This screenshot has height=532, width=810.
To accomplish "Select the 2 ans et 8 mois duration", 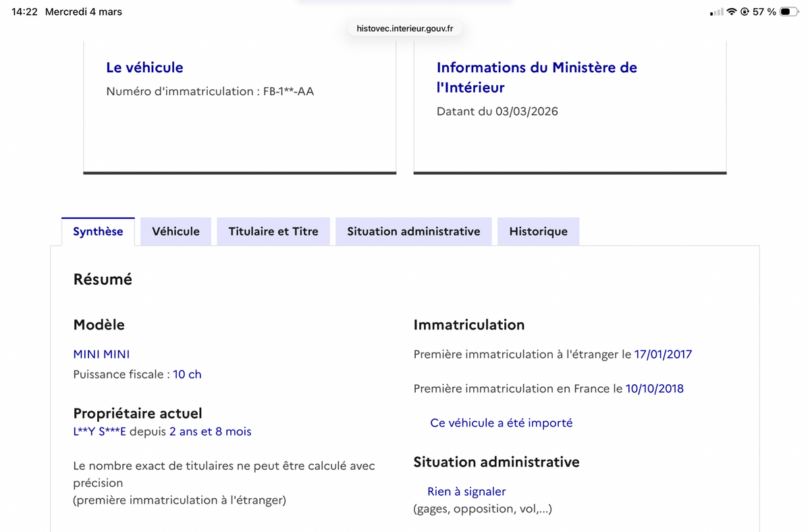I will click(211, 431).
